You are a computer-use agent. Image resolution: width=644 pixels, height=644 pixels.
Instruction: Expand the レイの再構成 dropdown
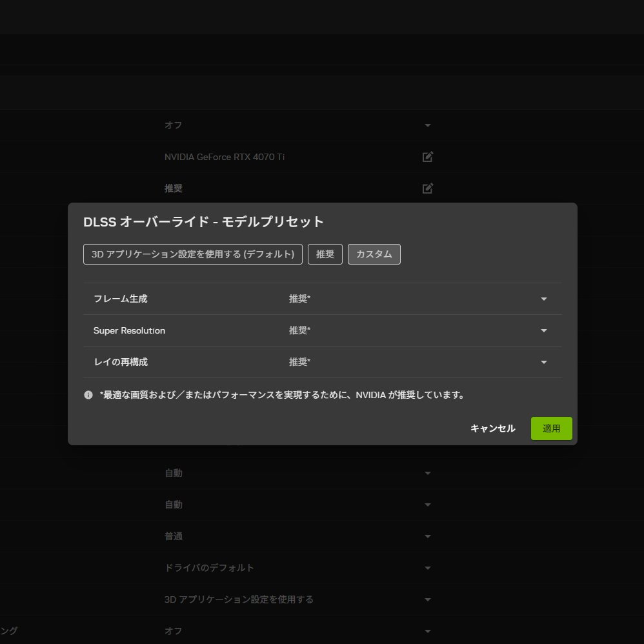(543, 362)
